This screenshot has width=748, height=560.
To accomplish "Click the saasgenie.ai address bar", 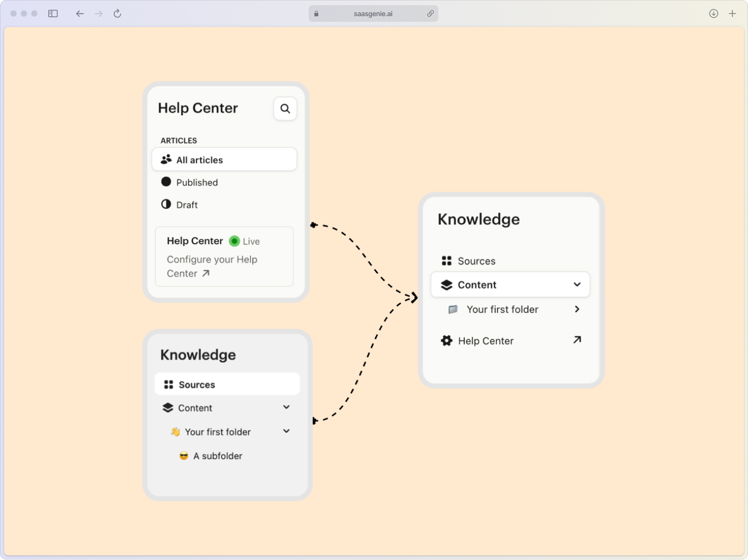I will tap(373, 14).
